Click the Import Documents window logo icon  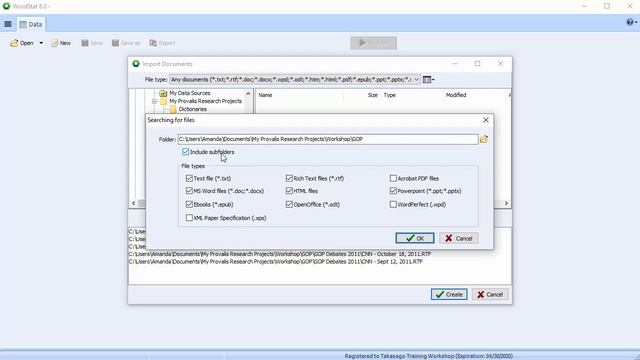[x=136, y=64]
